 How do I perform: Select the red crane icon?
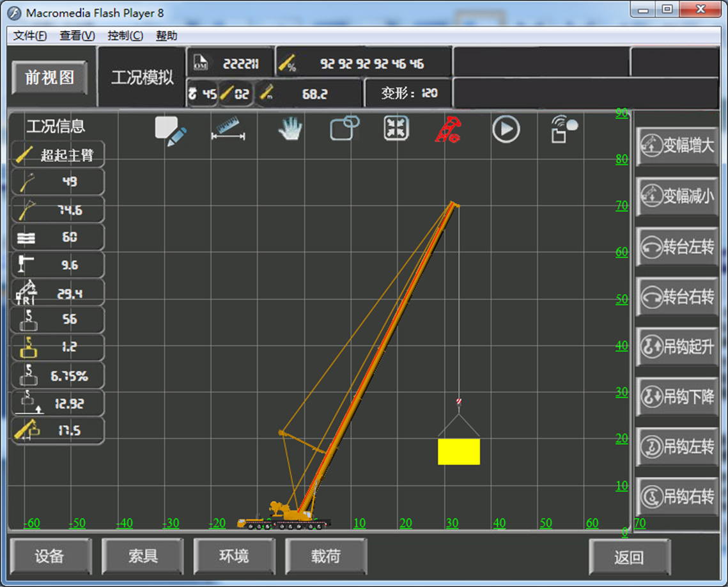click(x=448, y=129)
